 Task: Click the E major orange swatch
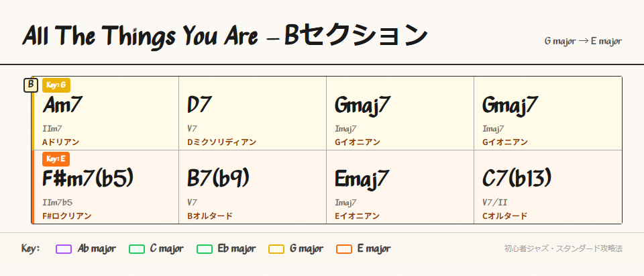click(344, 249)
